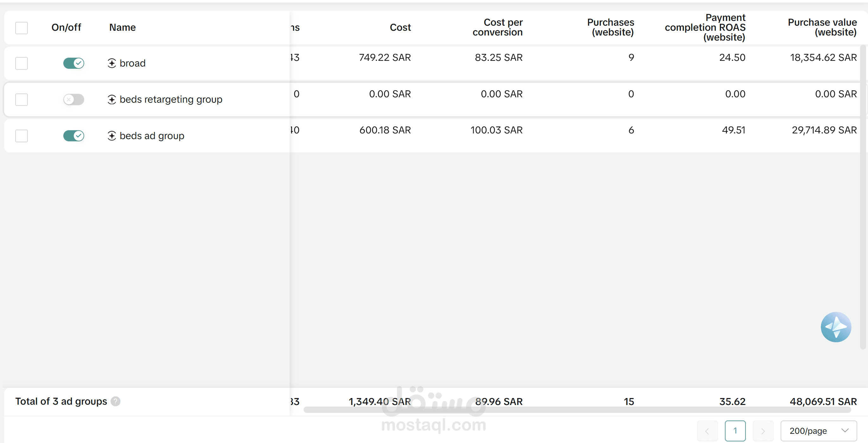Image resolution: width=868 pixels, height=443 pixels.
Task: Sort by Purchases (website) header
Action: (610, 27)
